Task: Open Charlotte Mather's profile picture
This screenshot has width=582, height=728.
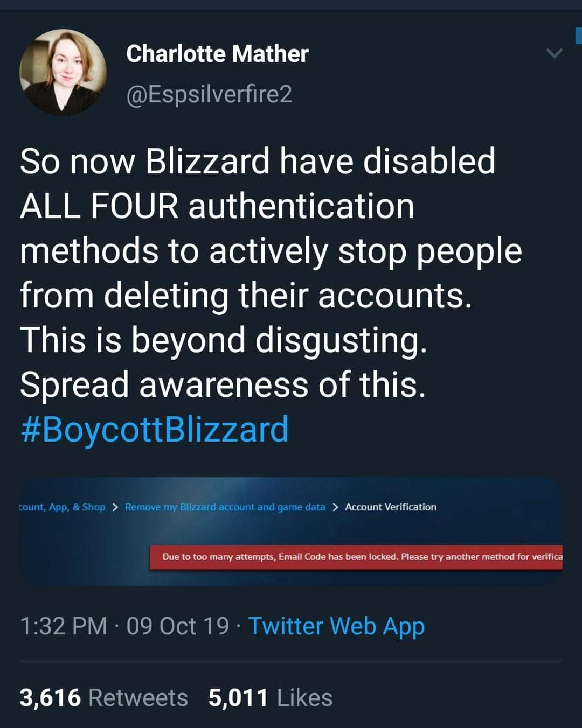Action: pos(63,73)
